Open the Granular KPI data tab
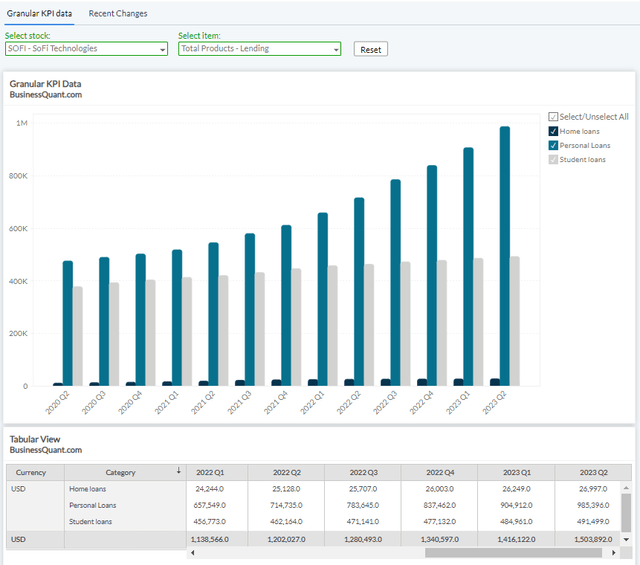This screenshot has height=565, width=640. click(38, 14)
